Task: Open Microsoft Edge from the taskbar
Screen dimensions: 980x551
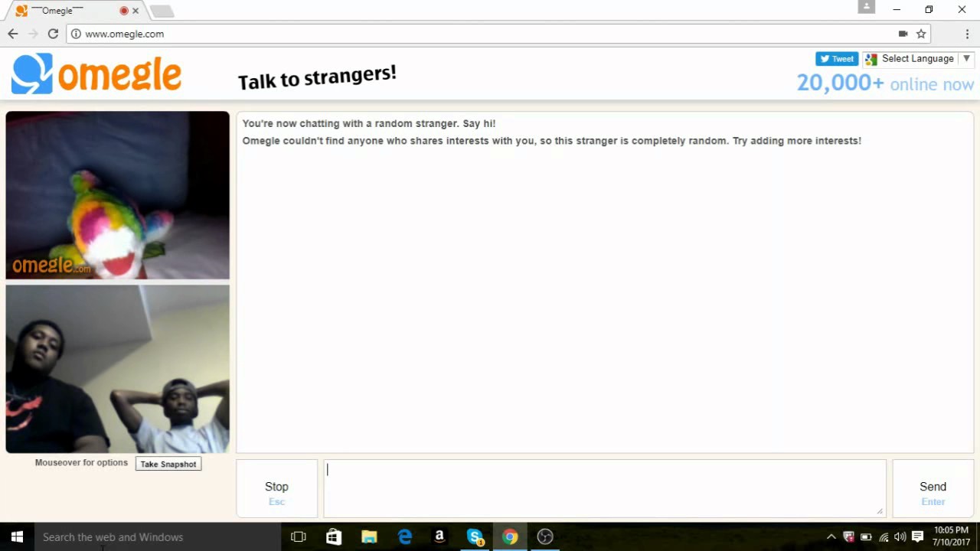Action: pyautogui.click(x=404, y=537)
